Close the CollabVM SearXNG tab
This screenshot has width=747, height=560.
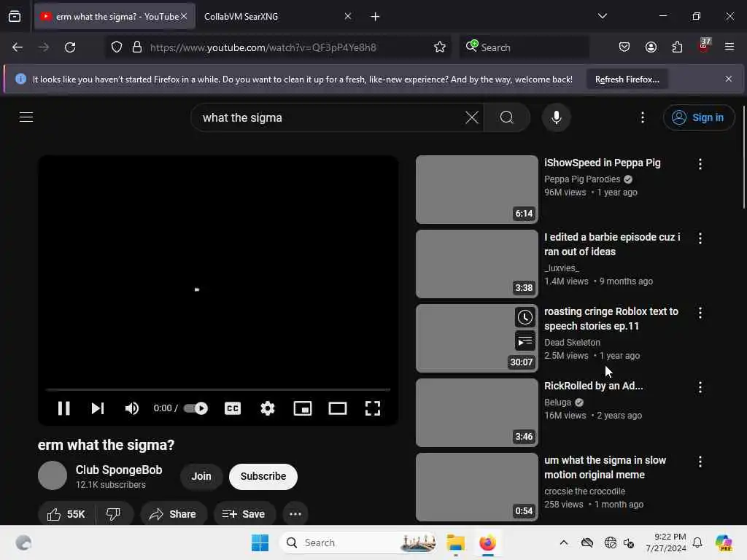click(x=348, y=16)
